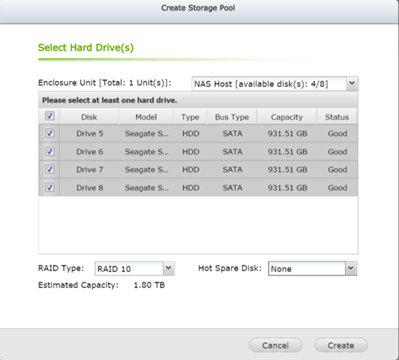Viewport: 399px width, 360px height.
Task: Select the Drive 8 row label
Action: (x=90, y=188)
